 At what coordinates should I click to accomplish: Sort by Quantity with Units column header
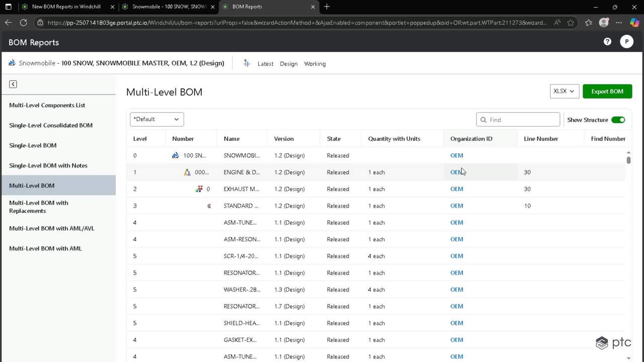pyautogui.click(x=394, y=139)
